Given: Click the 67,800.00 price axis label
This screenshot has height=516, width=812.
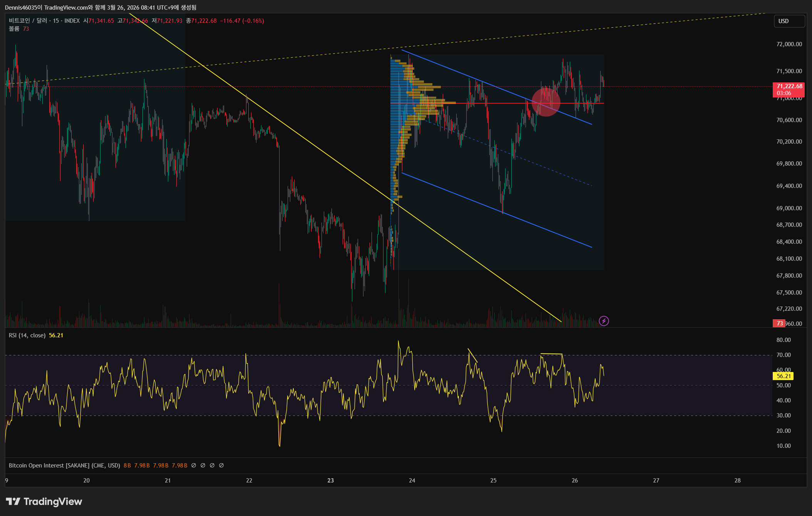Looking at the screenshot, I should coord(789,276).
